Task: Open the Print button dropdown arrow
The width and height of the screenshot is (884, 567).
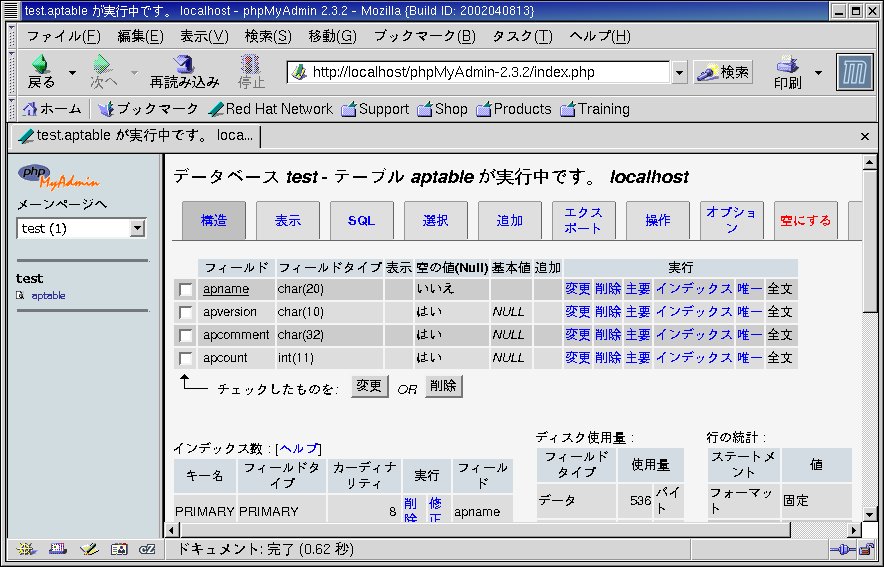Action: pyautogui.click(x=818, y=72)
